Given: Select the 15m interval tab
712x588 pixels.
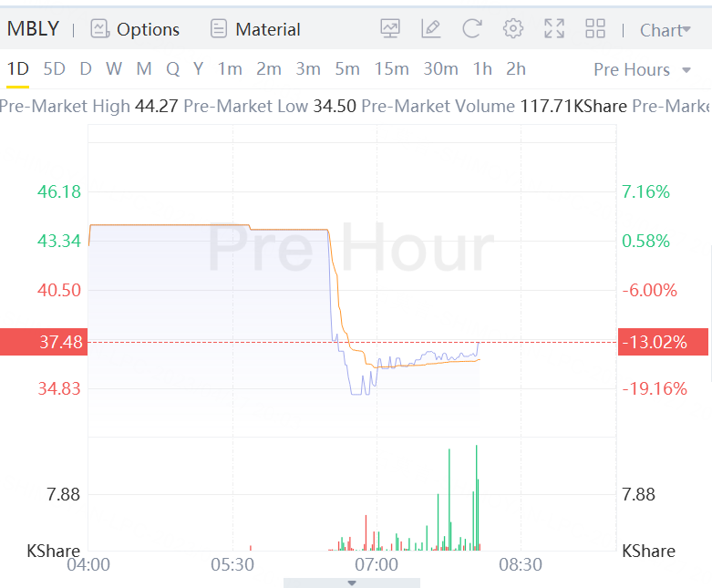Looking at the screenshot, I should (x=391, y=68).
